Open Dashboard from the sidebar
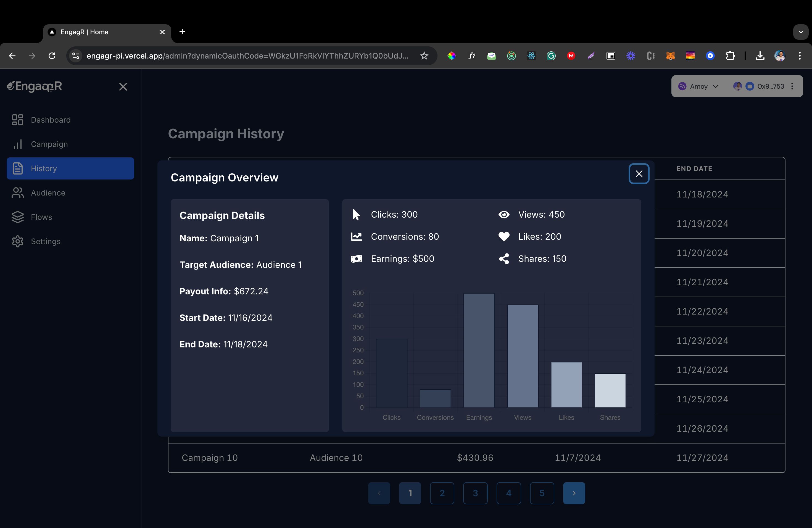Image resolution: width=812 pixels, height=528 pixels. coord(70,120)
